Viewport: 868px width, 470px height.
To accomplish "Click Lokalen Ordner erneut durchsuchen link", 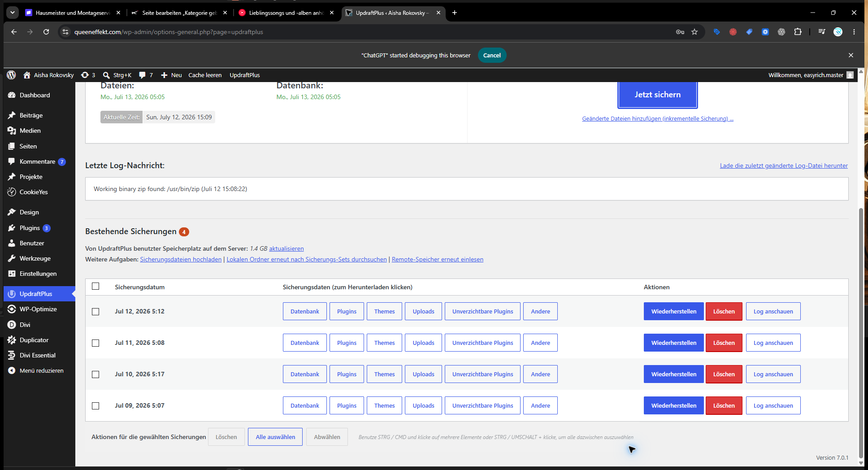I will (x=307, y=259).
